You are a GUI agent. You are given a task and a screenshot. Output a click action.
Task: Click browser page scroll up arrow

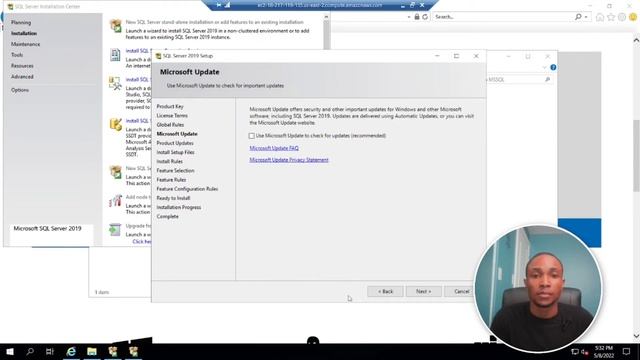(x=636, y=40)
